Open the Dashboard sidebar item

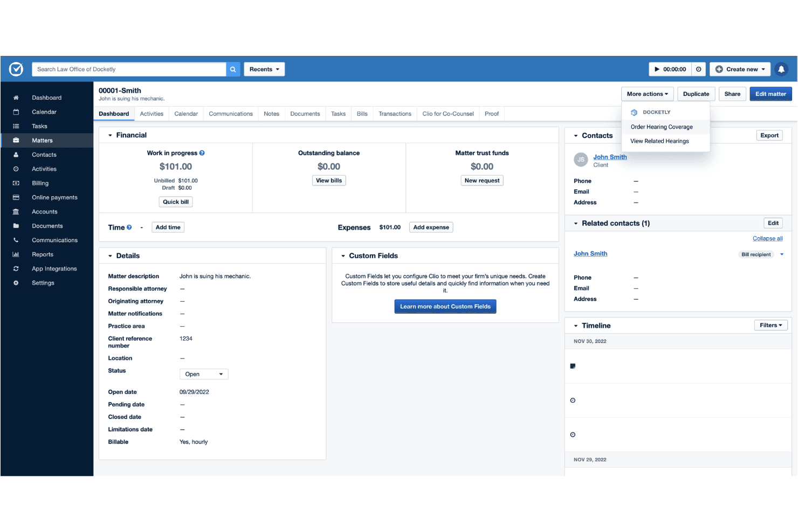[47, 98]
